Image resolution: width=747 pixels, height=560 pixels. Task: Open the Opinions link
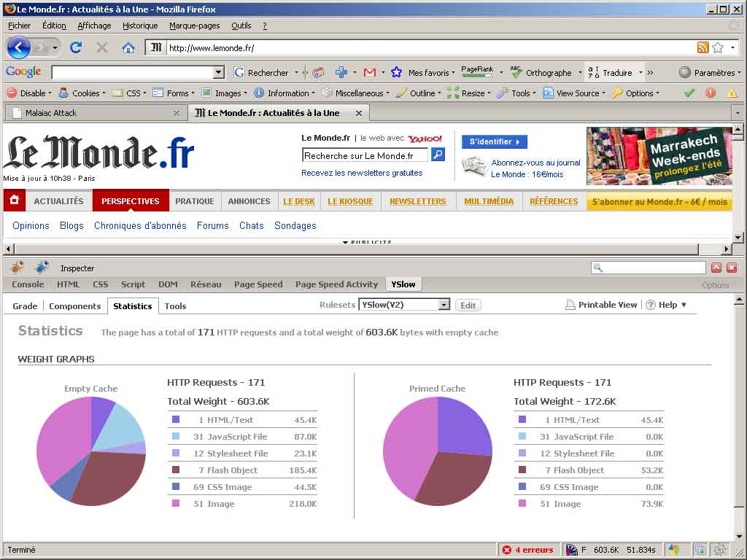(x=31, y=226)
